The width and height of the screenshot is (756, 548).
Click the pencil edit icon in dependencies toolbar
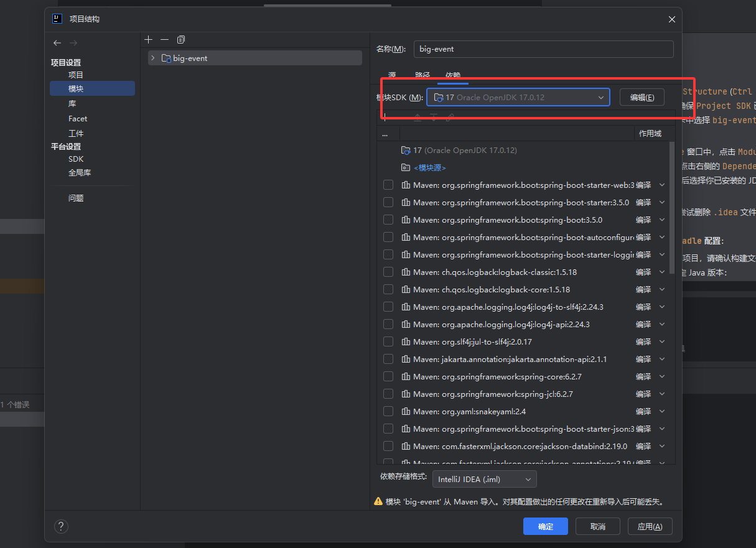click(450, 117)
